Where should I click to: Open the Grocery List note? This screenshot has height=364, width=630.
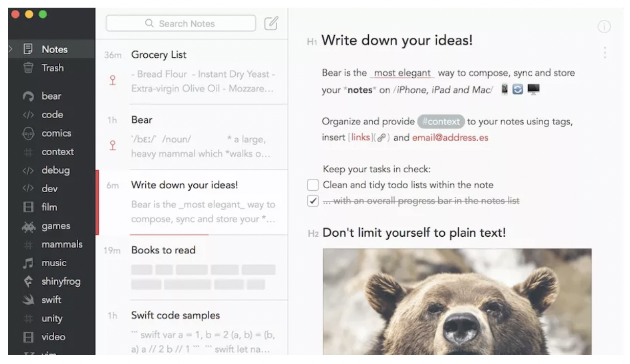click(192, 72)
